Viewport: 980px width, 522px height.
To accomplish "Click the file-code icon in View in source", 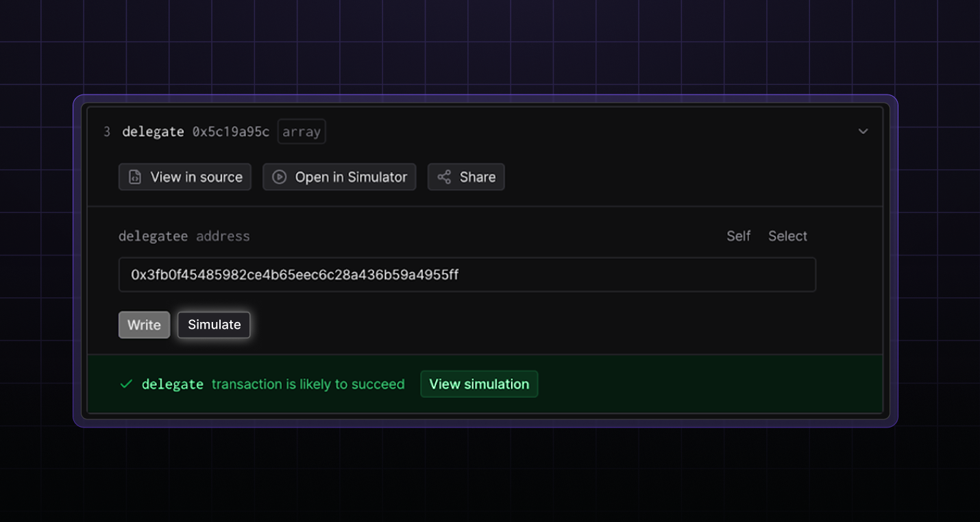I will [135, 177].
